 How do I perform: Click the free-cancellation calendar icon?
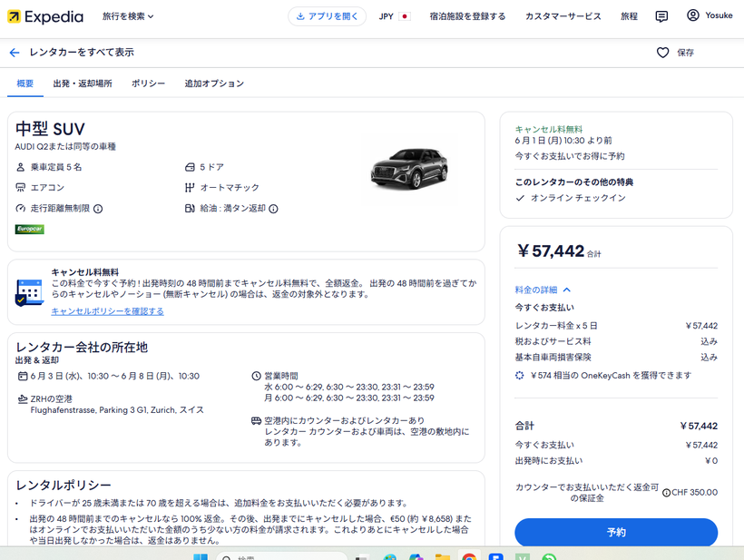coord(29,292)
